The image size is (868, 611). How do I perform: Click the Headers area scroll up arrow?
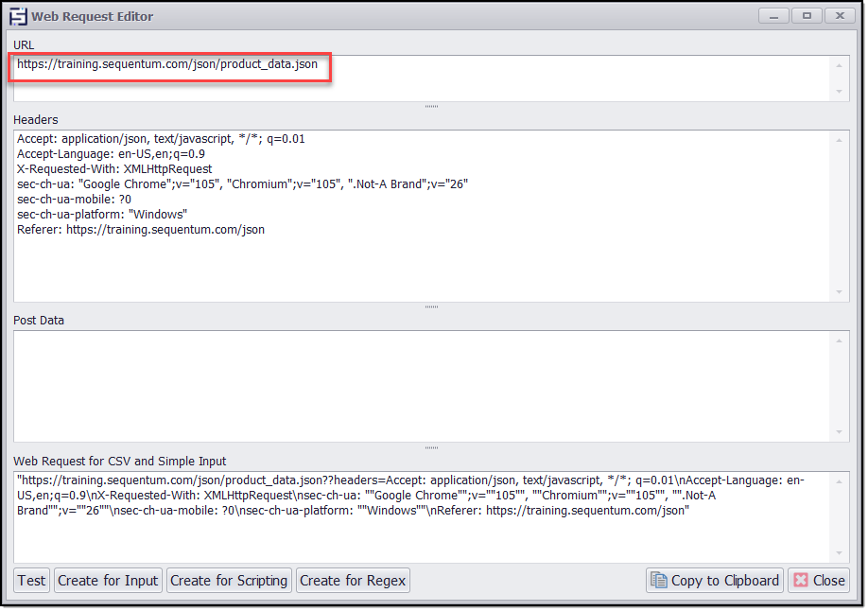pos(839,140)
